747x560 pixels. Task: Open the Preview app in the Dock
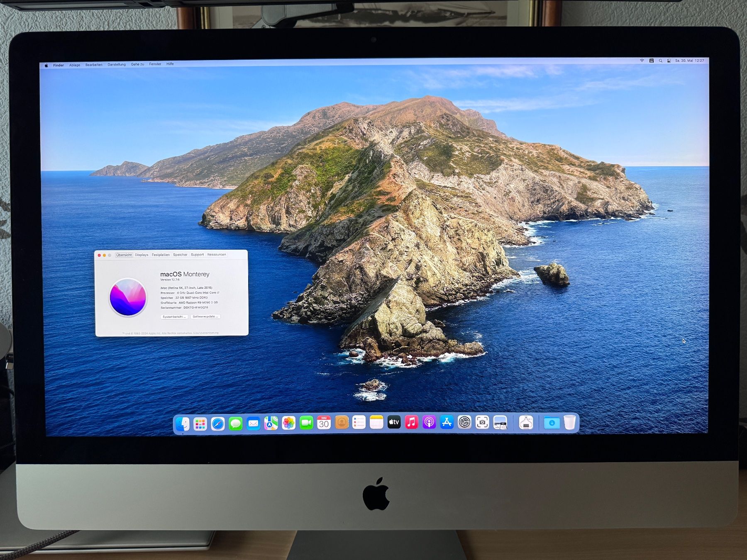click(500, 423)
